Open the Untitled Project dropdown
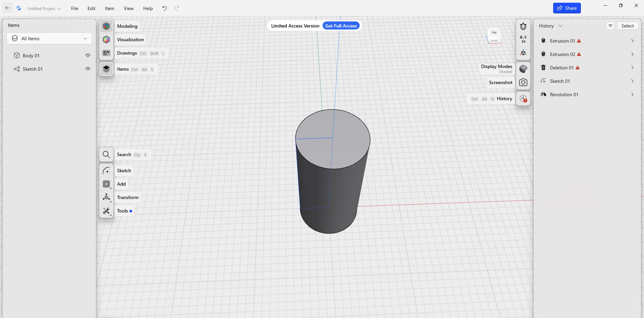644x318 pixels. [x=44, y=8]
